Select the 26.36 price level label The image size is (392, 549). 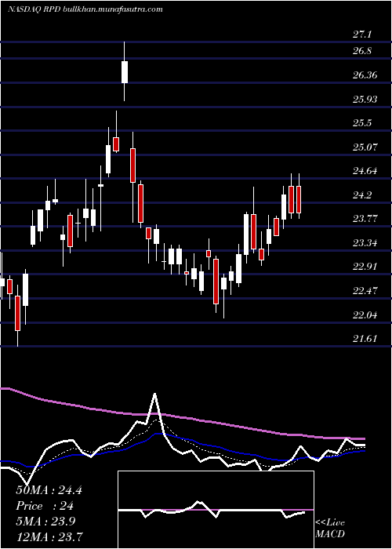[x=365, y=75]
